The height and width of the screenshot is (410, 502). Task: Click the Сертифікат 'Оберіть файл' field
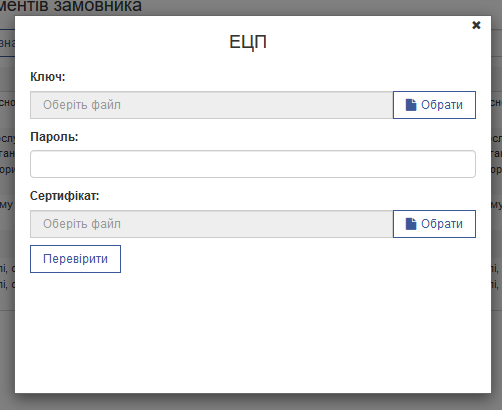[x=212, y=224]
